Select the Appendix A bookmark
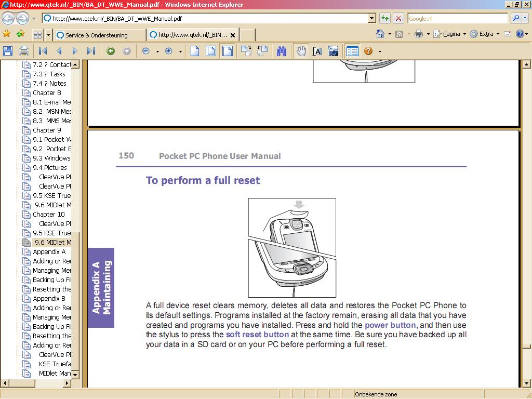 pos(49,251)
